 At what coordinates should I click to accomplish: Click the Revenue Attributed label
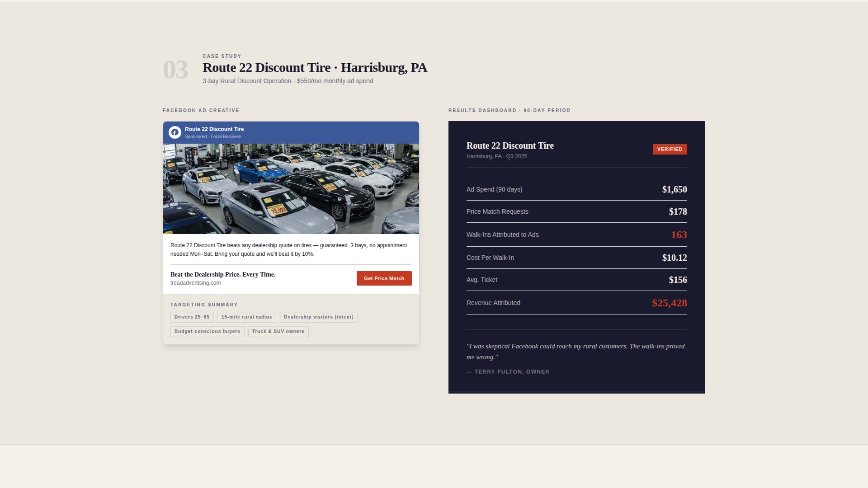click(x=493, y=303)
